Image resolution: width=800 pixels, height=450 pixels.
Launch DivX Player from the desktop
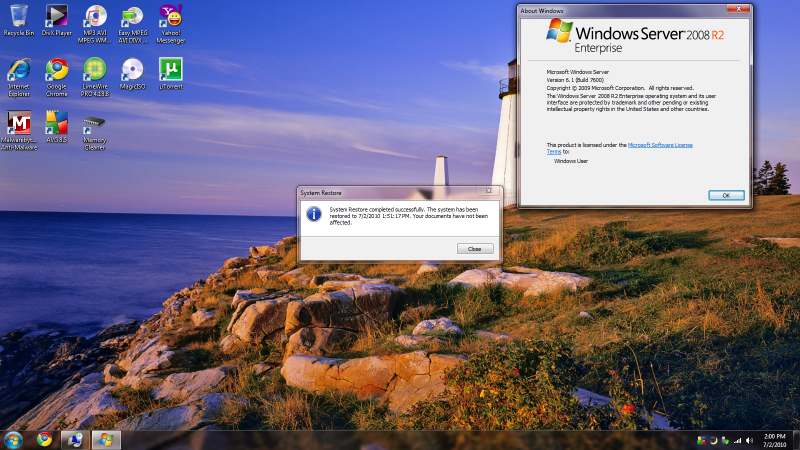(x=57, y=16)
